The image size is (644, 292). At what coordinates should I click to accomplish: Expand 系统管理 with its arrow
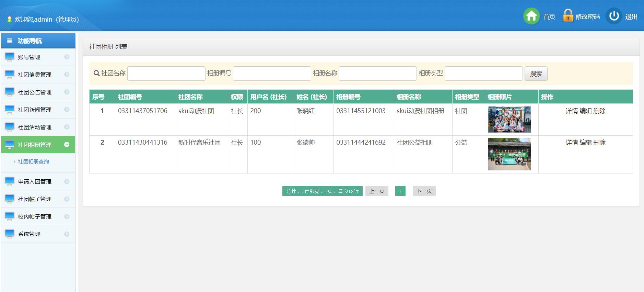point(67,234)
